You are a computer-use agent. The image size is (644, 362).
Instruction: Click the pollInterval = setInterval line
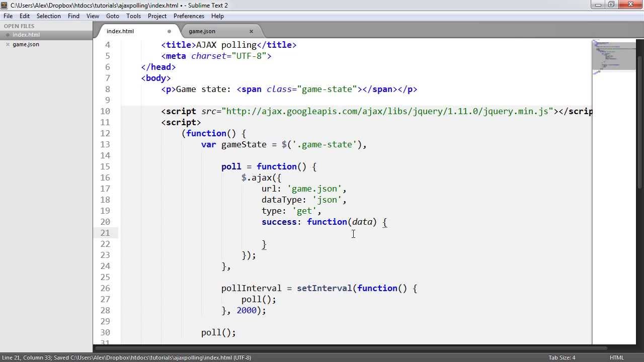point(319,288)
